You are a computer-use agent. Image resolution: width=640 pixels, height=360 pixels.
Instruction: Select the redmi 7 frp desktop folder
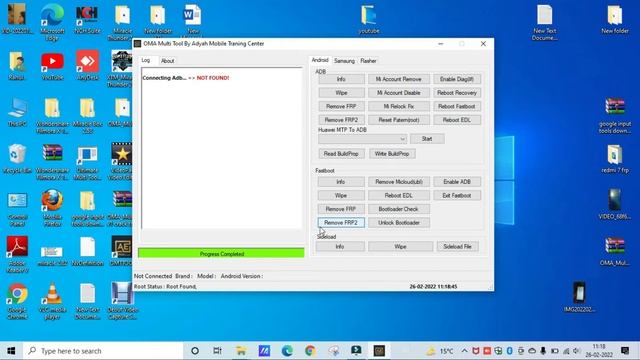[615, 159]
